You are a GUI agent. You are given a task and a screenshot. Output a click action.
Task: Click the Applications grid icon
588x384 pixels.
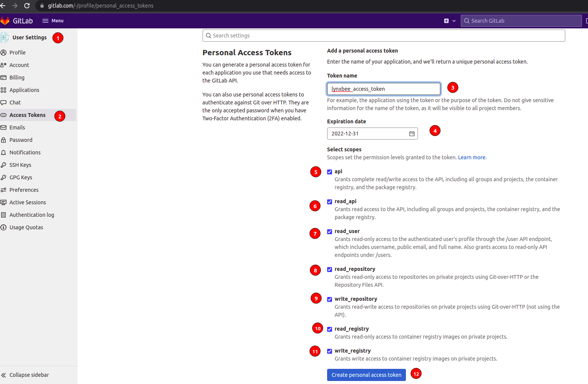(x=3, y=90)
